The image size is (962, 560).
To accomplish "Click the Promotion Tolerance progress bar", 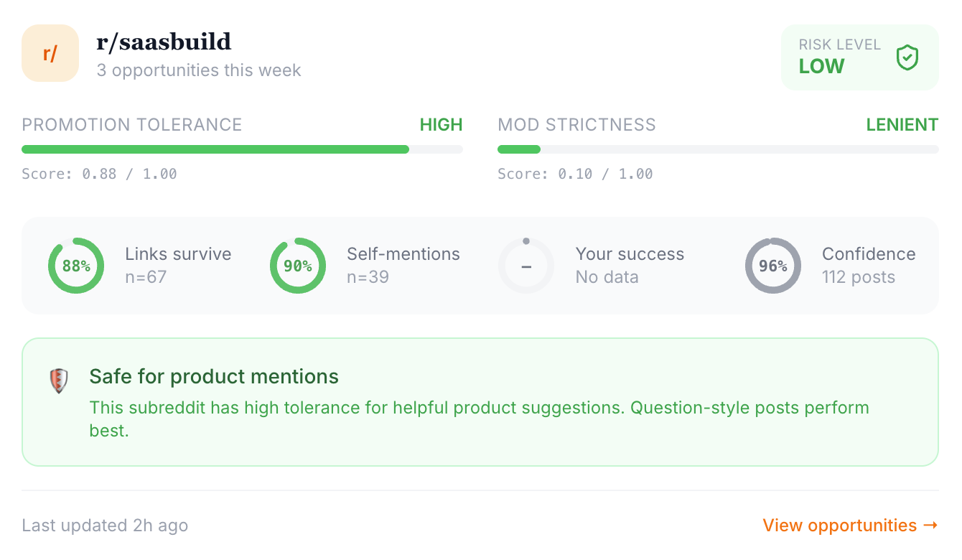I will [x=242, y=149].
